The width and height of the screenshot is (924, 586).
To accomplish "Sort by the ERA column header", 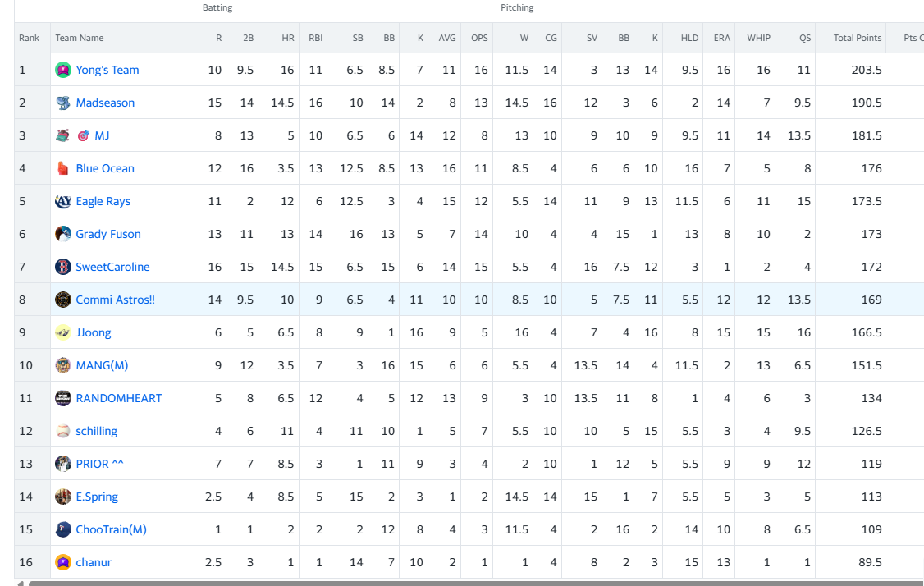I will 722,38.
